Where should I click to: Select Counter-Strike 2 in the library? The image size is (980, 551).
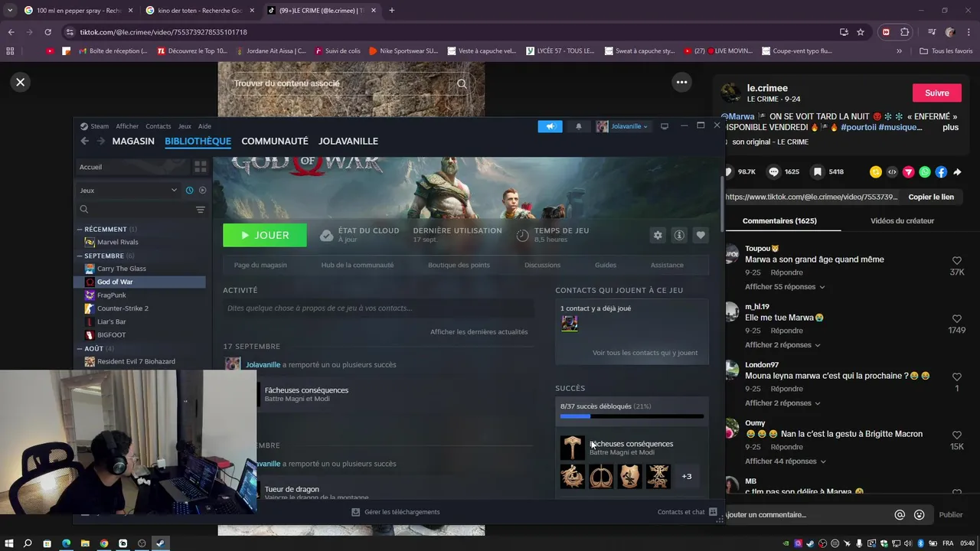coord(122,308)
